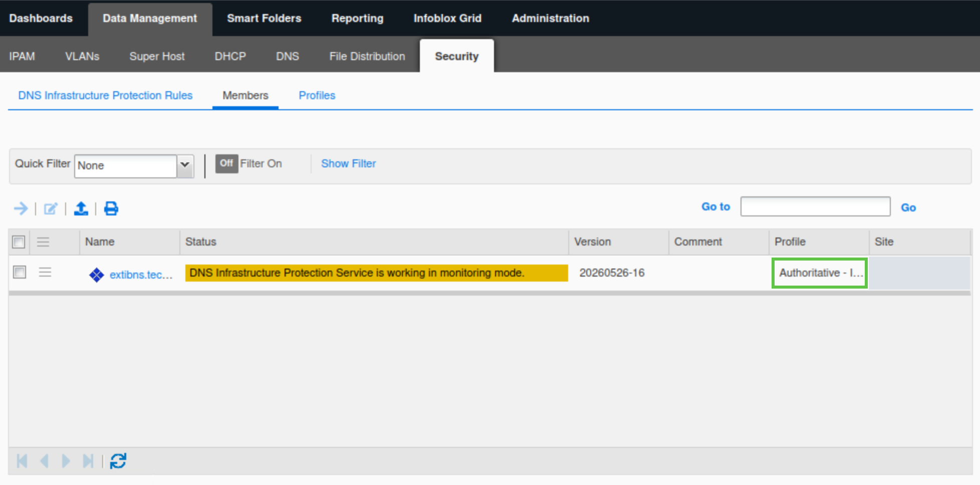This screenshot has height=485, width=980.
Task: Open the action menu for the extibns row
Action: (45, 272)
